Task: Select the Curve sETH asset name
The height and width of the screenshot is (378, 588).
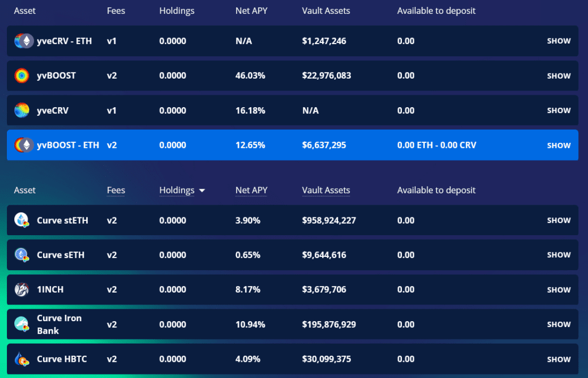Action: [60, 255]
